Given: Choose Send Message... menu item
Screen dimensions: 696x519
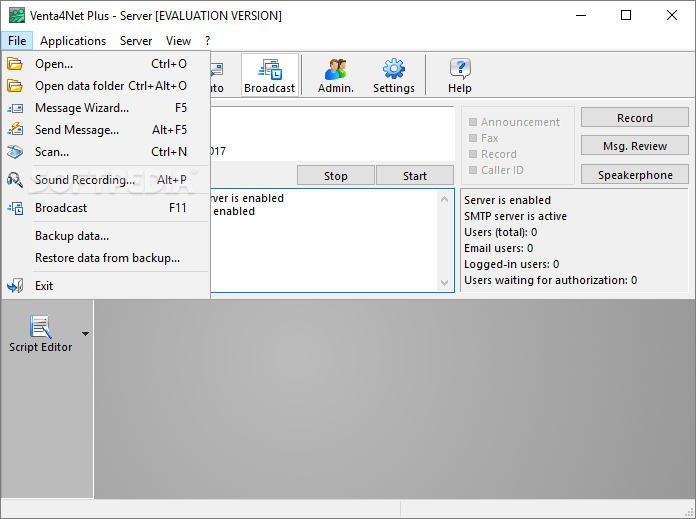Looking at the screenshot, I should (x=106, y=130).
